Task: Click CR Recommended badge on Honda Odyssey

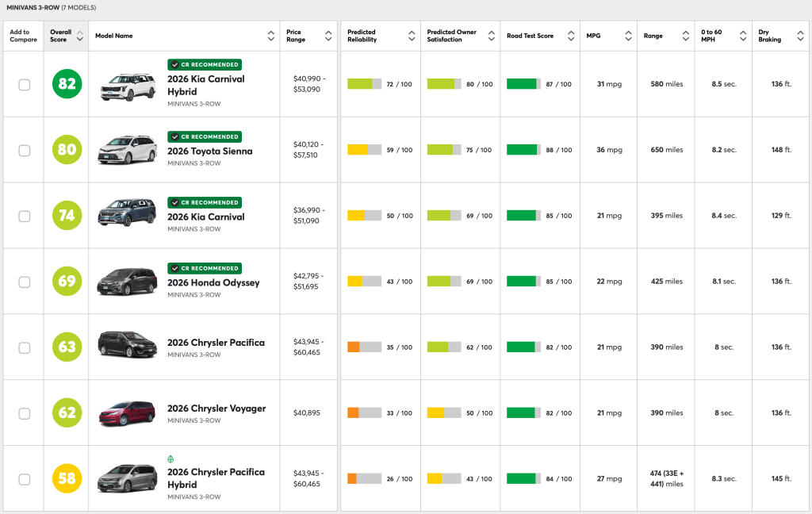Action: coord(205,268)
